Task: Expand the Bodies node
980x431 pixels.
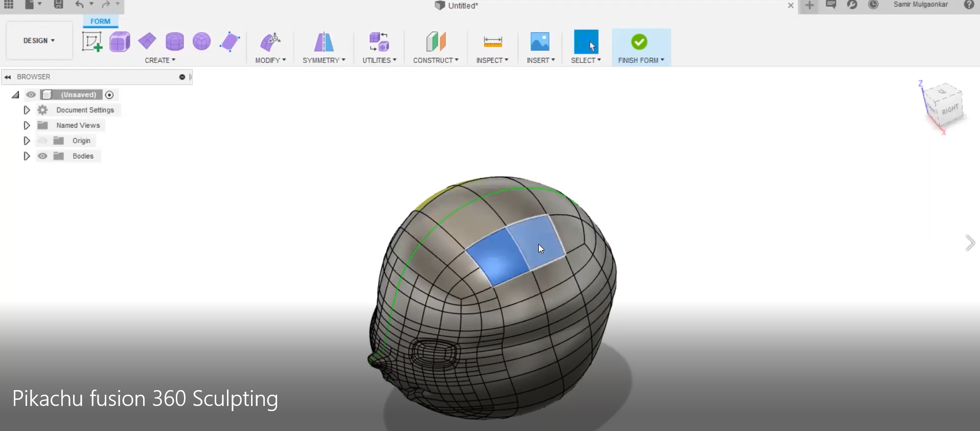Action: [x=27, y=156]
